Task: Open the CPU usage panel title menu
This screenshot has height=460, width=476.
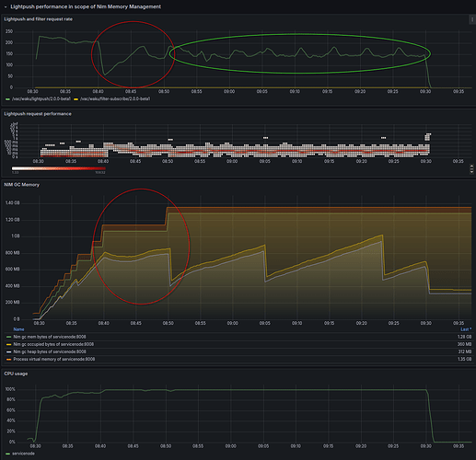Action: (16, 374)
